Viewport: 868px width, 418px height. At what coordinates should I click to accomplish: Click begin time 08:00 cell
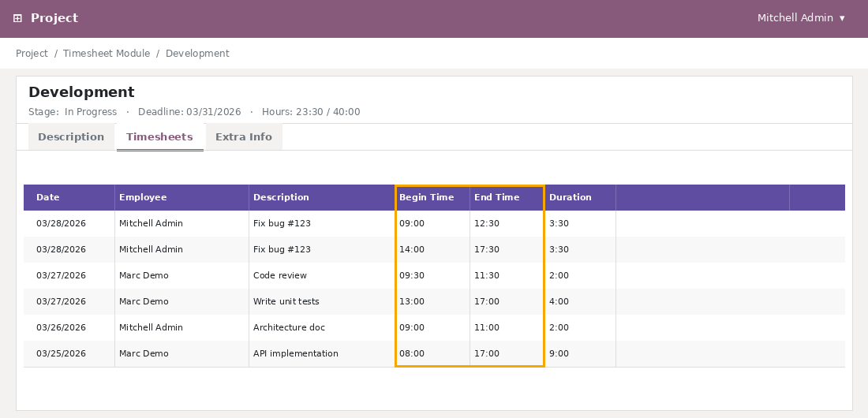(x=433, y=353)
